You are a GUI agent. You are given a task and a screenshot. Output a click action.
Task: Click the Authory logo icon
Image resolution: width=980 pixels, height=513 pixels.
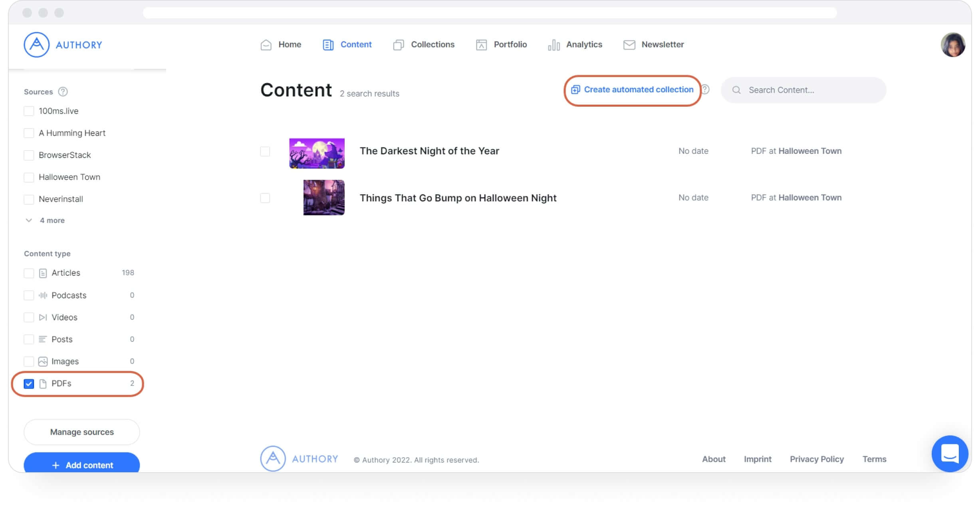(36, 44)
